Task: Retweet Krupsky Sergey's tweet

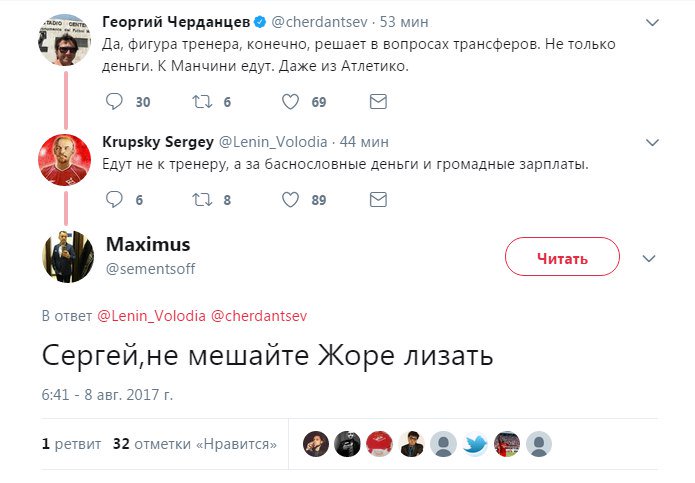Action: coord(202,199)
